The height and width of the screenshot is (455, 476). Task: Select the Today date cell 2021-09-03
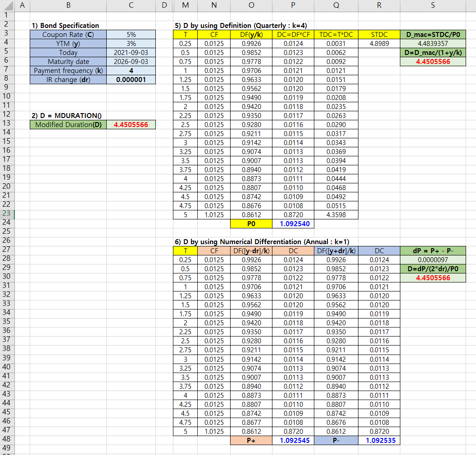131,52
